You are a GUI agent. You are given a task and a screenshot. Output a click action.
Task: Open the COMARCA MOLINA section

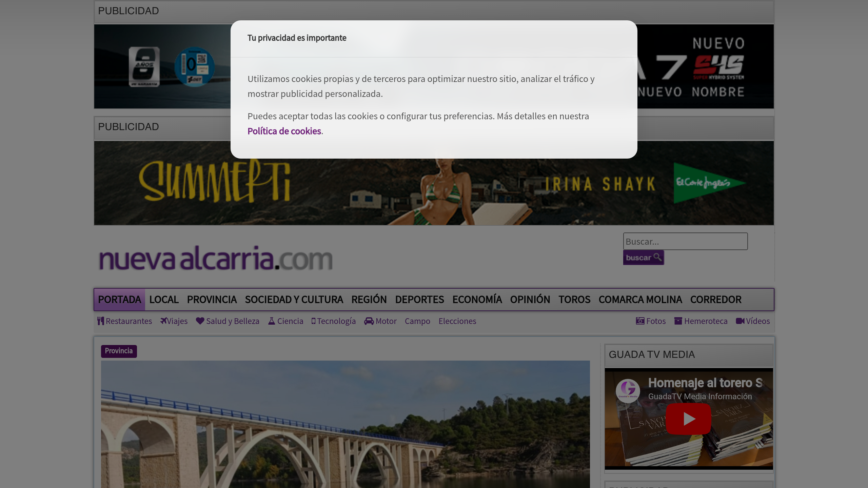coord(640,300)
